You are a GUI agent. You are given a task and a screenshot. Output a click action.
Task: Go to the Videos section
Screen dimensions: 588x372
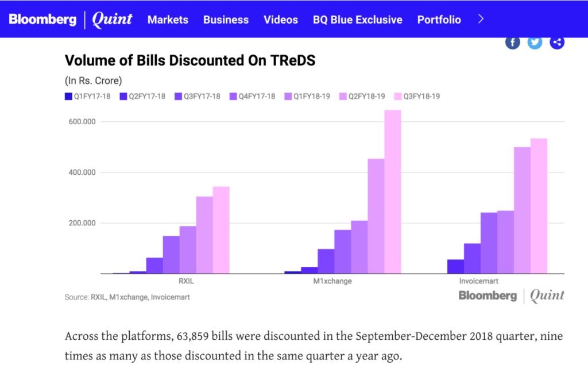coord(281,20)
